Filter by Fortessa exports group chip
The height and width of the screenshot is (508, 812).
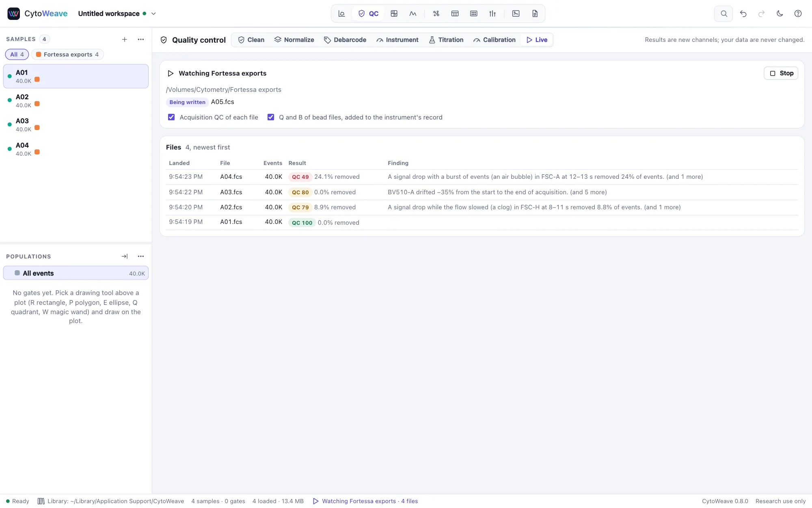coord(67,54)
